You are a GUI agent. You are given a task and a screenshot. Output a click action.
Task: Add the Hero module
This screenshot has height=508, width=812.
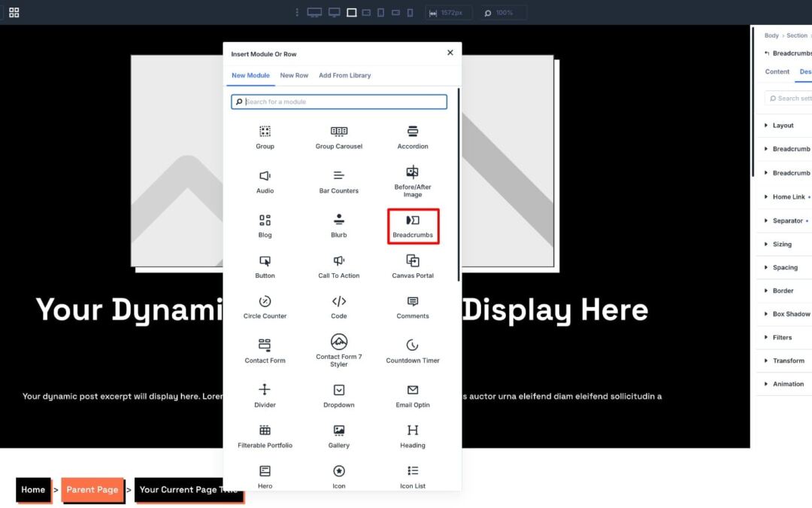[265, 477]
